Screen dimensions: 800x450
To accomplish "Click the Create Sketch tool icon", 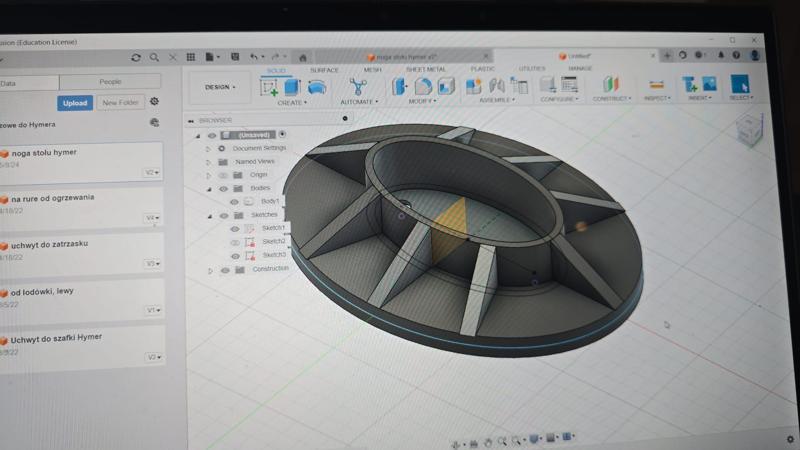I will pos(269,88).
